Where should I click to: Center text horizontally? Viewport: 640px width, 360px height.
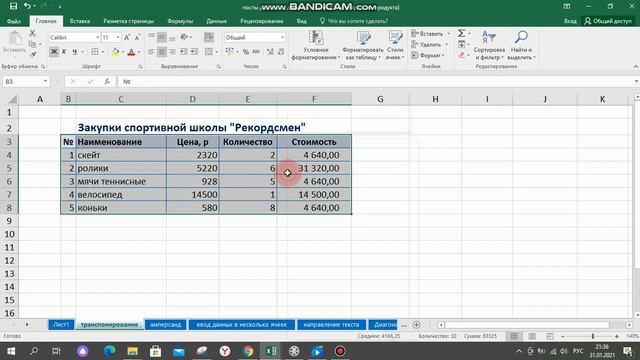(162, 52)
